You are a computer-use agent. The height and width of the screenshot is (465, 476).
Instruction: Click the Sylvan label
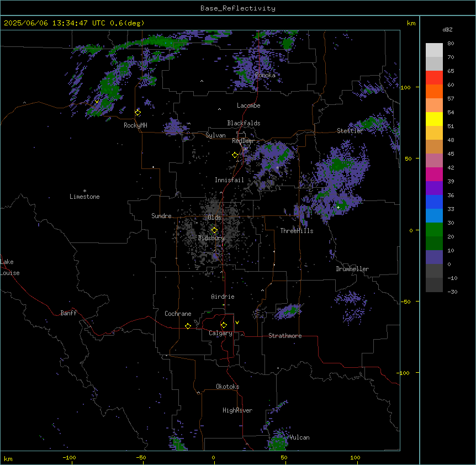coord(215,135)
